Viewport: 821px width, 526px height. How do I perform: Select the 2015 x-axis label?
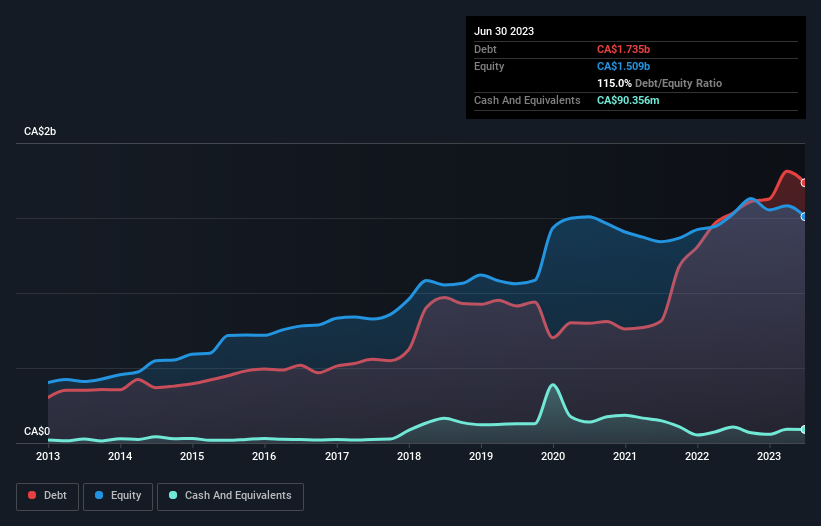click(x=192, y=456)
